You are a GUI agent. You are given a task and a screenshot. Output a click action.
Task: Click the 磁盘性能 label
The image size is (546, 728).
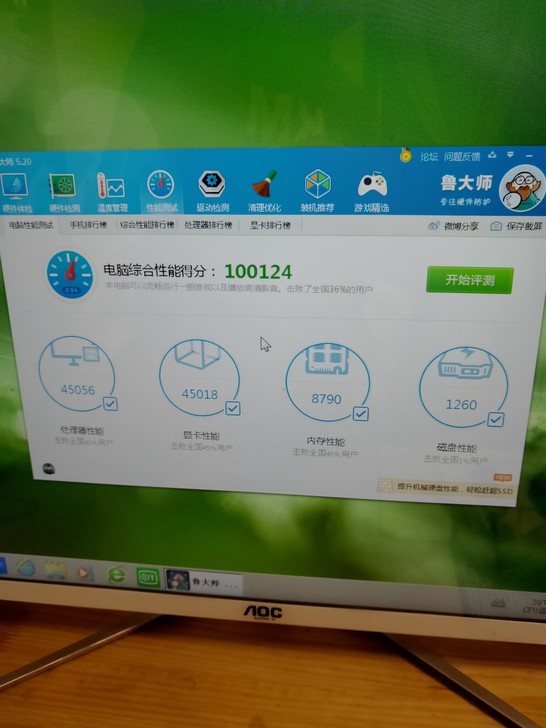click(x=456, y=448)
